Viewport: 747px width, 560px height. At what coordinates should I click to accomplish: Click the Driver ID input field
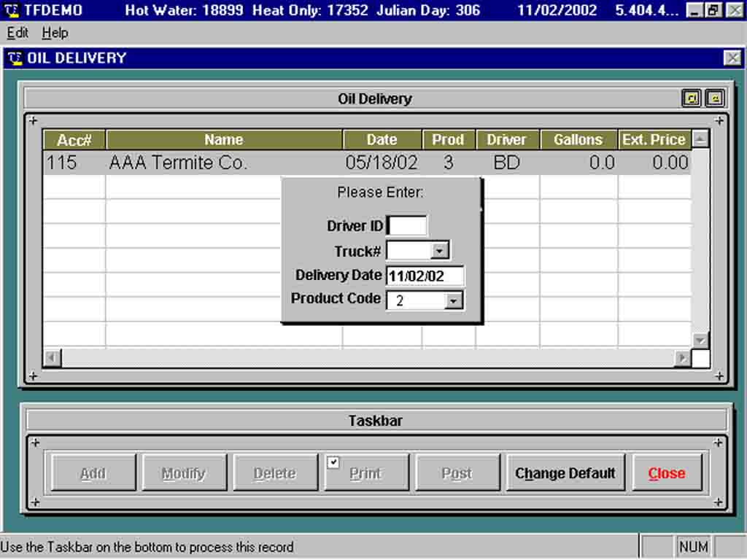(409, 225)
